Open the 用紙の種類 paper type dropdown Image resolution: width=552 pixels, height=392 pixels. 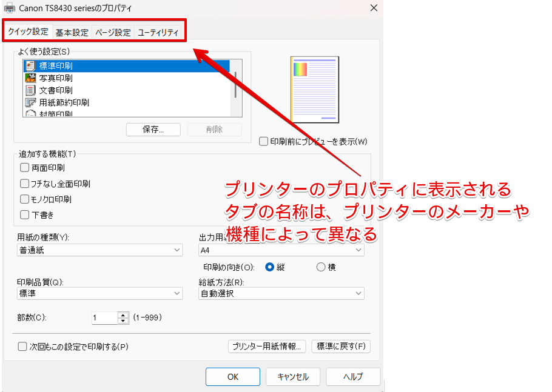pyautogui.click(x=178, y=250)
